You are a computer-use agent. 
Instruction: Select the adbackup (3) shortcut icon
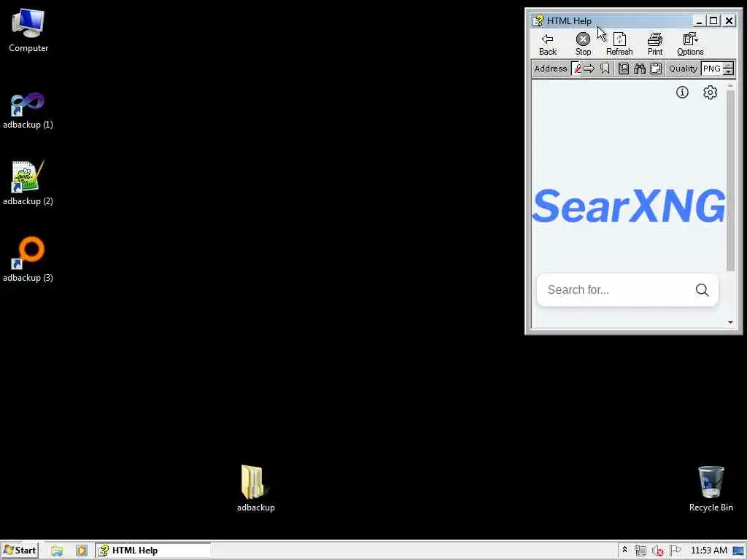(x=28, y=260)
